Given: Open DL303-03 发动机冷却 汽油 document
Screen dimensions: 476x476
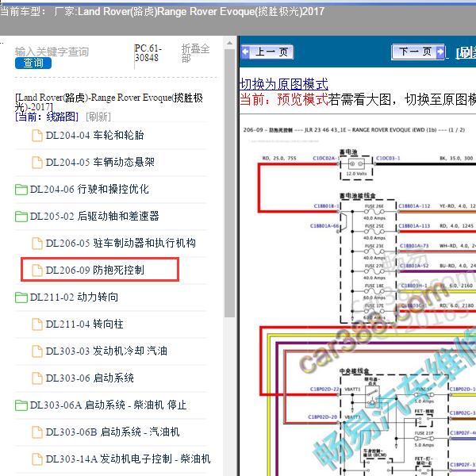Looking at the screenshot, I should [106, 351].
